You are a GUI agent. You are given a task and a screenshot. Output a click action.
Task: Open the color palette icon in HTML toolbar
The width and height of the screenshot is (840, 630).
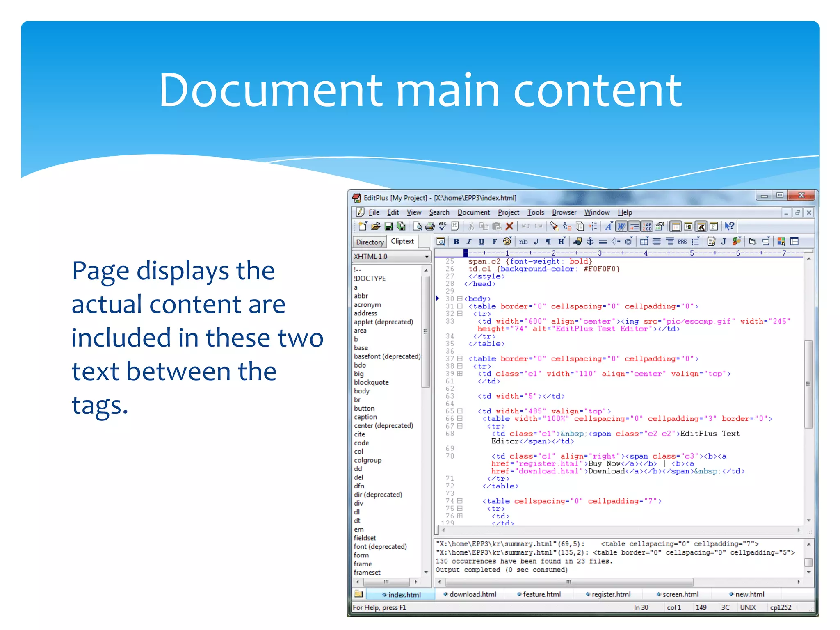coord(507,242)
